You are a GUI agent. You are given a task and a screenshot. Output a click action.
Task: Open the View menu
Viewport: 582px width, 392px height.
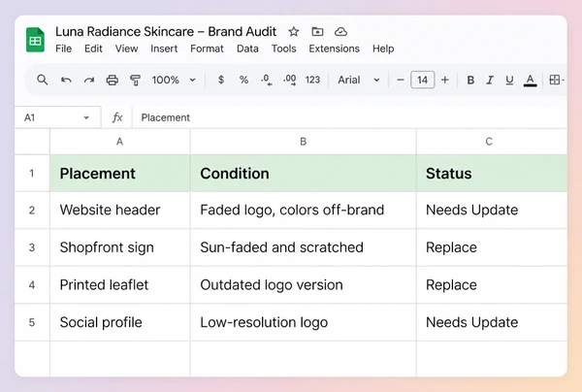pos(126,49)
